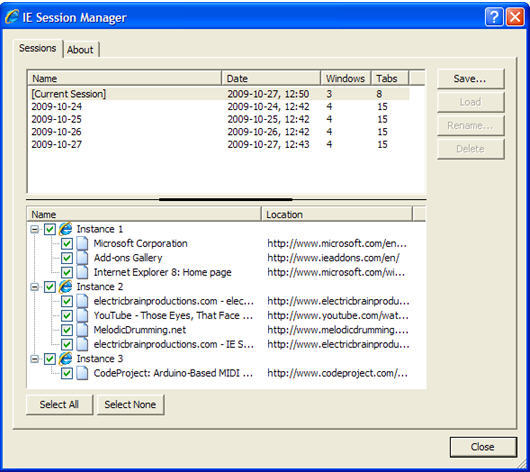530x472 pixels.
Task: Click the Help question mark button
Action: point(494,17)
